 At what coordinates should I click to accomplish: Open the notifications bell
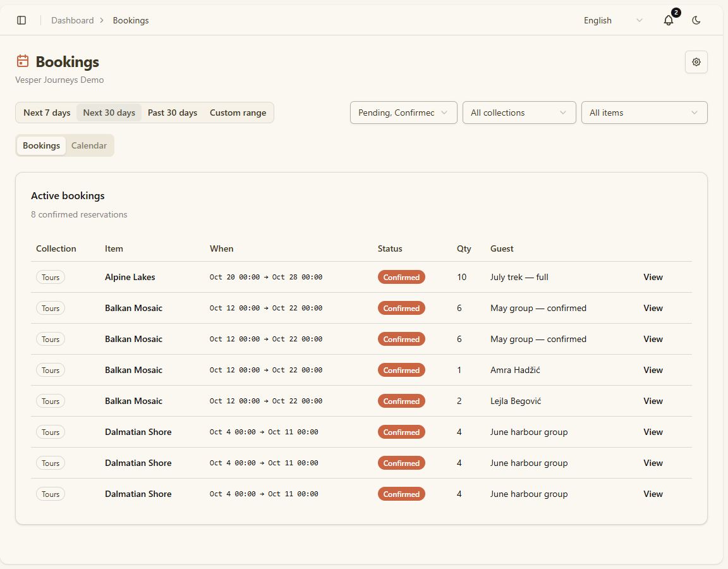pyautogui.click(x=669, y=20)
